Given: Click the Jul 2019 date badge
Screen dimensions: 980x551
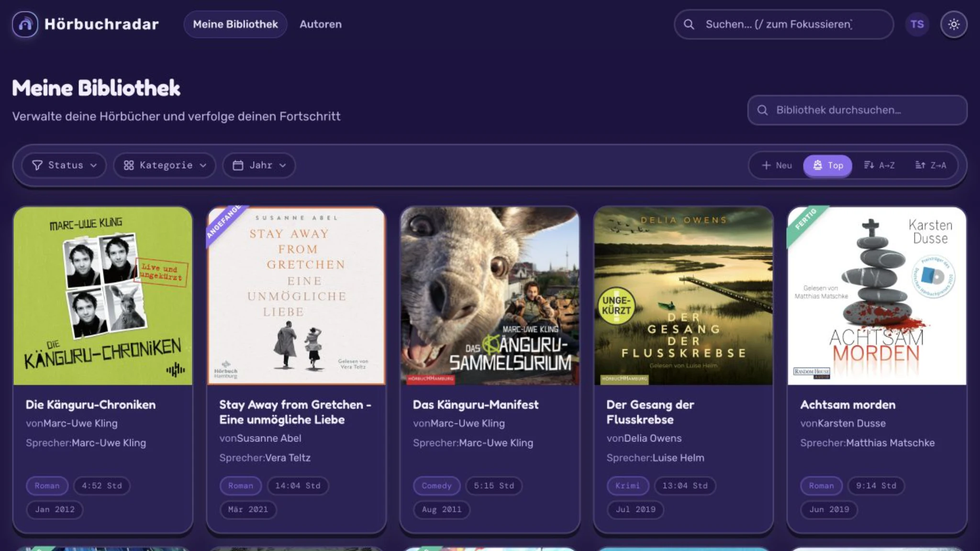Looking at the screenshot, I should (635, 510).
